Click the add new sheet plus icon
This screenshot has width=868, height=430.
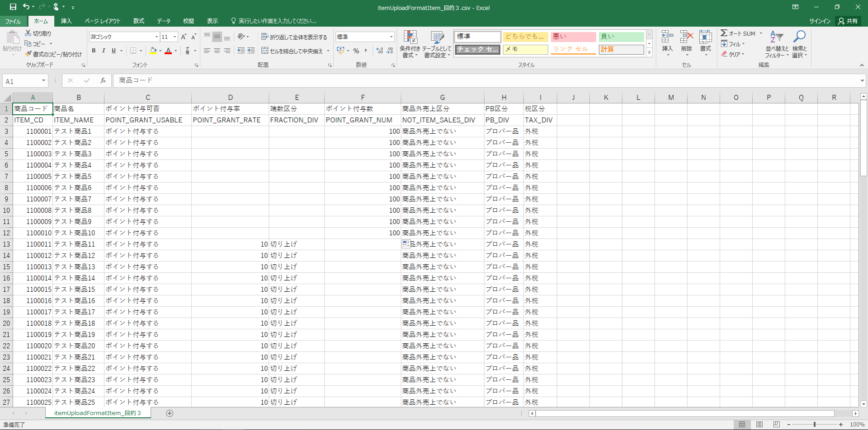click(x=170, y=413)
